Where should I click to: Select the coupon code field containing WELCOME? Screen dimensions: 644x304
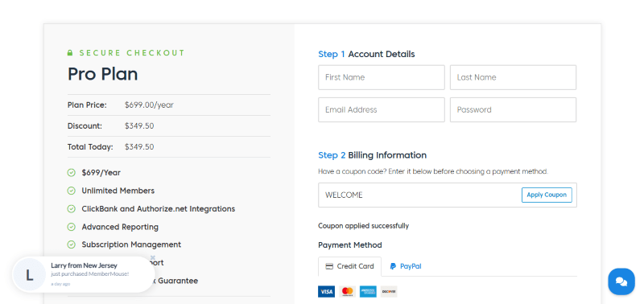pos(419,195)
